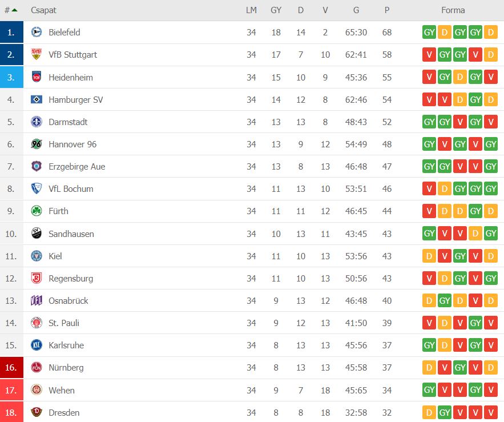Sort by the G goals column header
Viewport: 504px width, 422px height.
coord(356,10)
